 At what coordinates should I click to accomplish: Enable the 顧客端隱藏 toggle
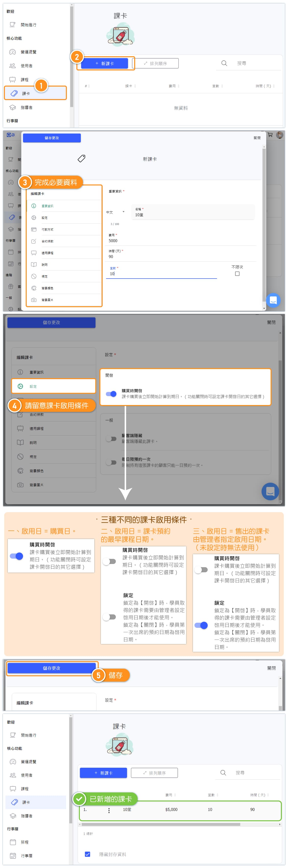tap(111, 438)
